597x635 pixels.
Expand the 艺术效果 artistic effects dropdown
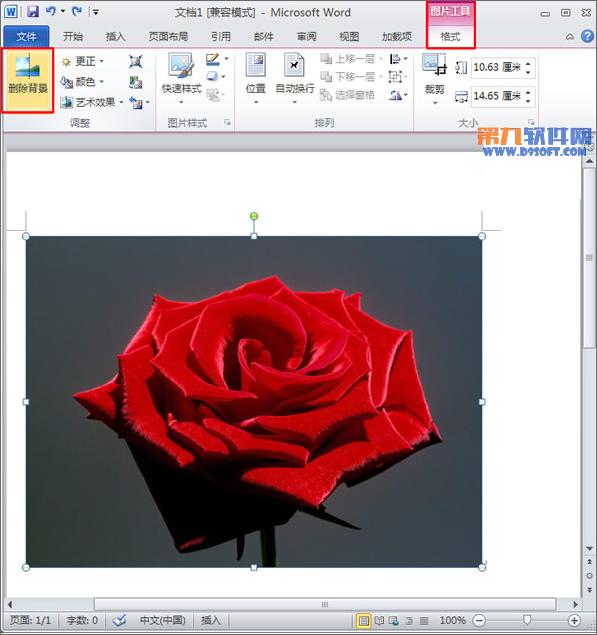click(x=121, y=102)
